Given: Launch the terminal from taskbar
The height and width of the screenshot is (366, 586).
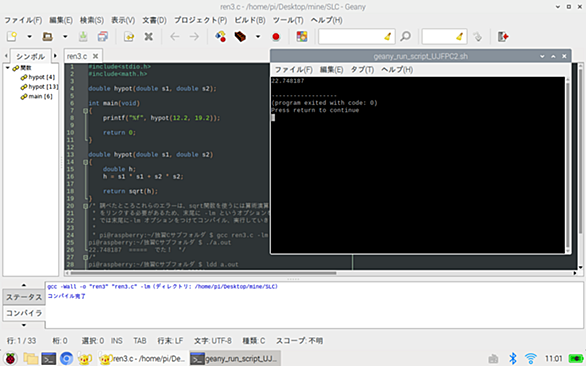Looking at the screenshot, I should coord(49,359).
